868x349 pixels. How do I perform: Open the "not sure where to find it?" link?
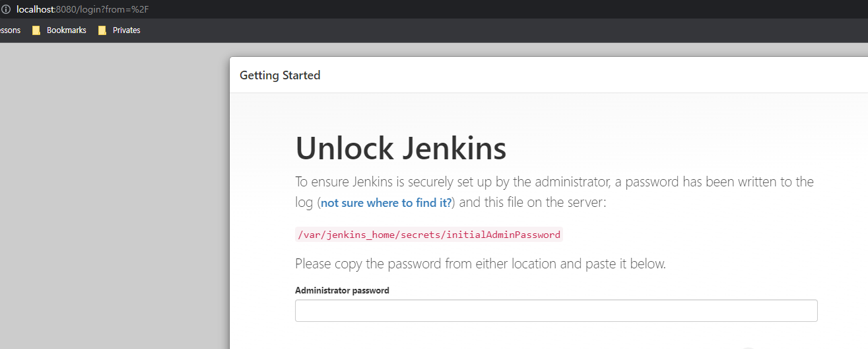[387, 203]
